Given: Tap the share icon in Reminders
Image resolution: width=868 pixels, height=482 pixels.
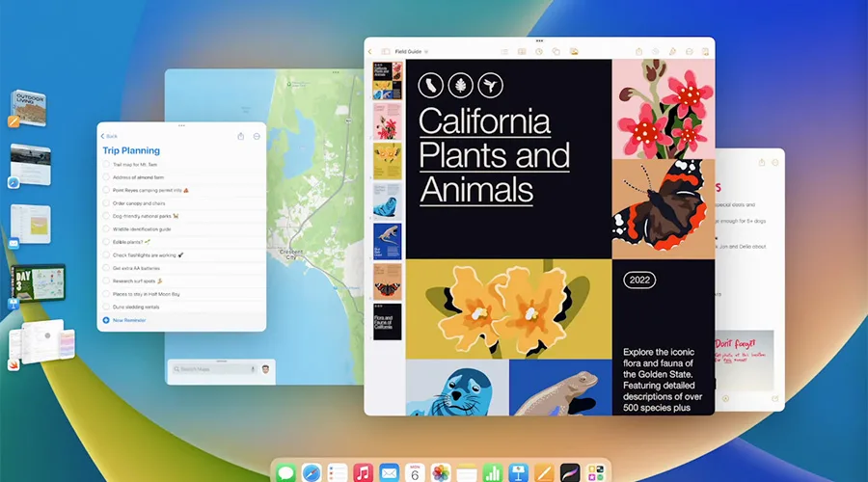Looking at the screenshot, I should (x=240, y=136).
